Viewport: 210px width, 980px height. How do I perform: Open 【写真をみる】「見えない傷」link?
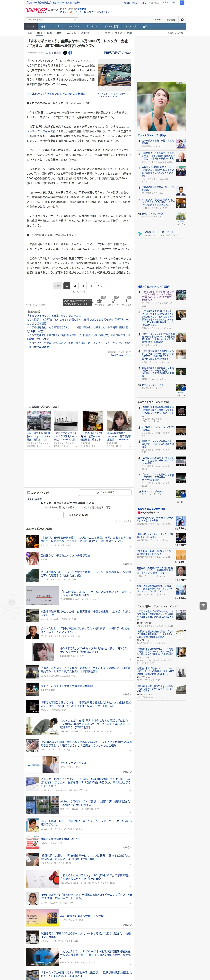[x=56, y=94]
